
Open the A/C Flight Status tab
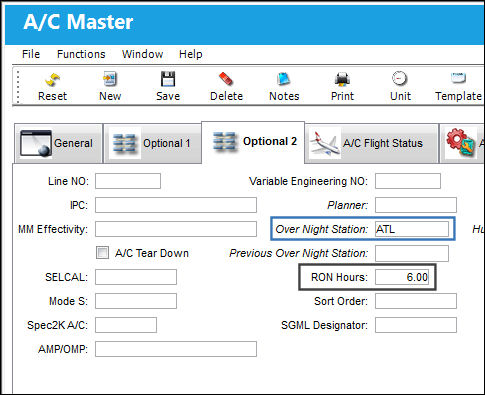click(372, 143)
